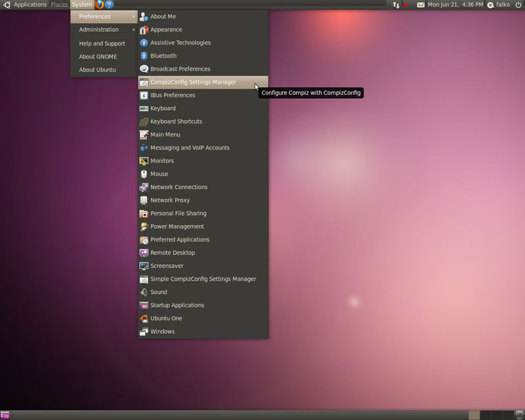Viewport: 525px width, 420px height.
Task: Click the network connection indicator icon
Action: click(x=396, y=5)
